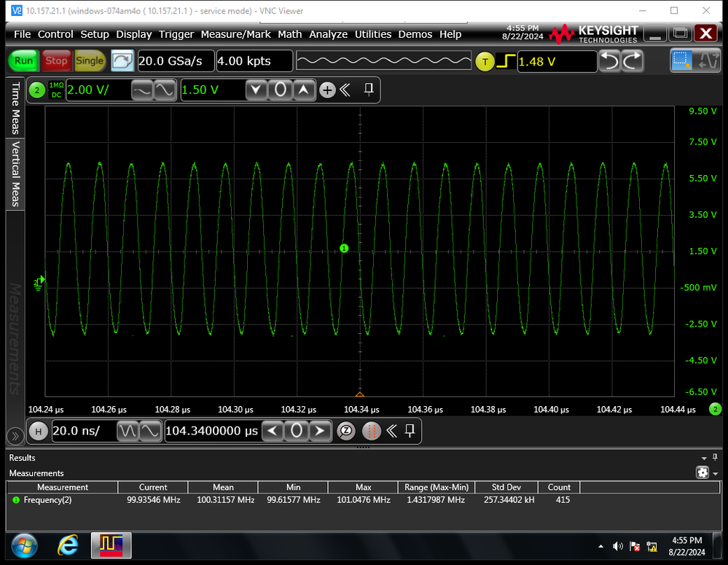Pin the vertical channel controls toolbar
728x565 pixels.
click(x=369, y=89)
